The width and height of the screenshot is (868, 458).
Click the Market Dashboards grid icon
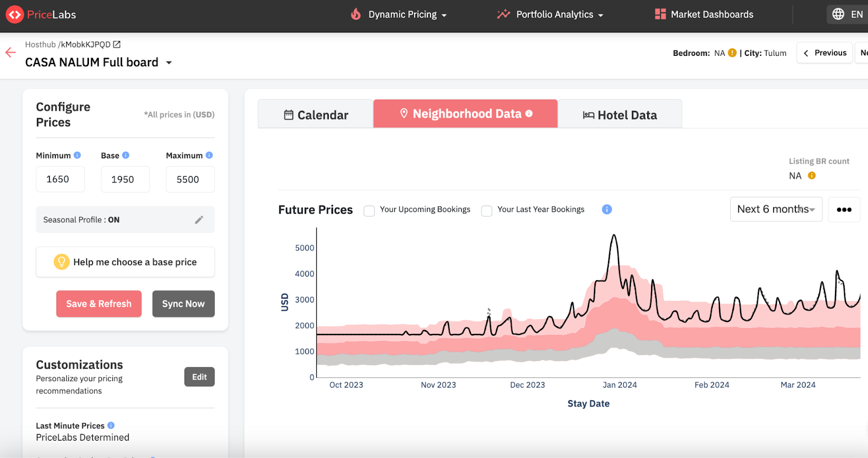(x=660, y=14)
